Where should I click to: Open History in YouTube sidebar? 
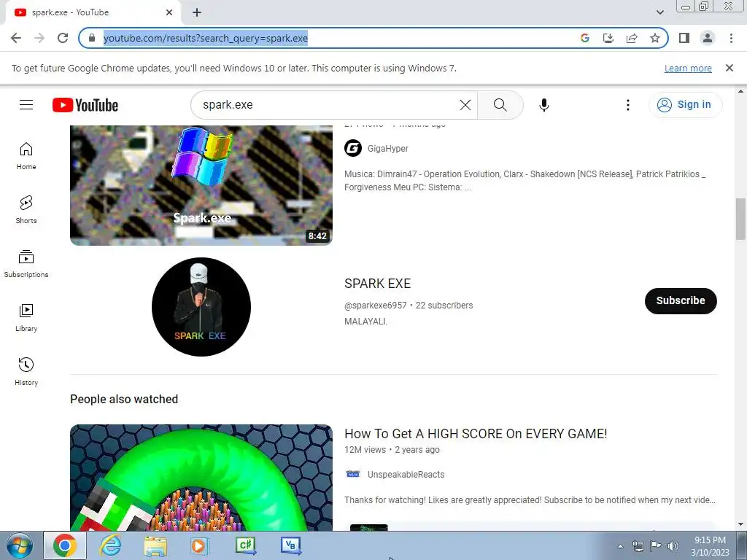(26, 371)
